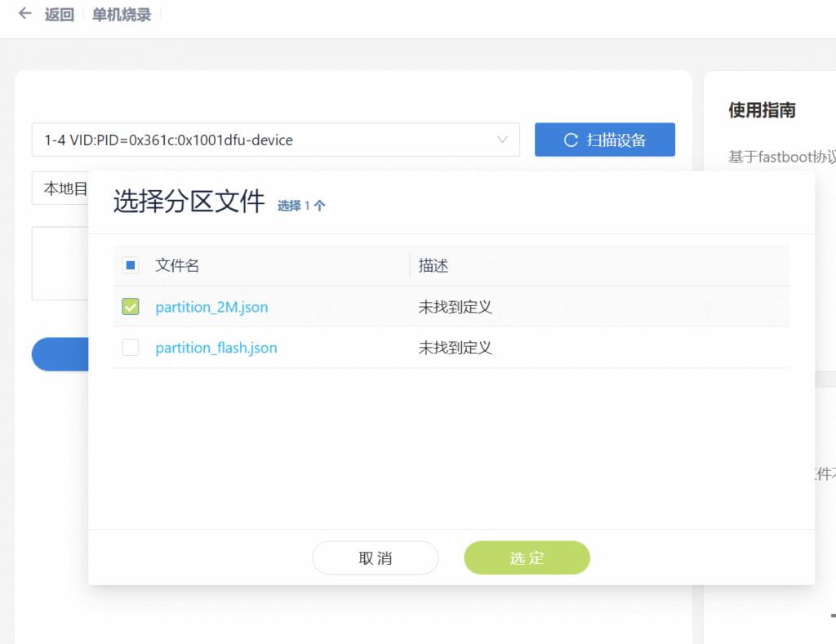
Task: Click the chevron arrow of device selector
Action: tap(503, 140)
